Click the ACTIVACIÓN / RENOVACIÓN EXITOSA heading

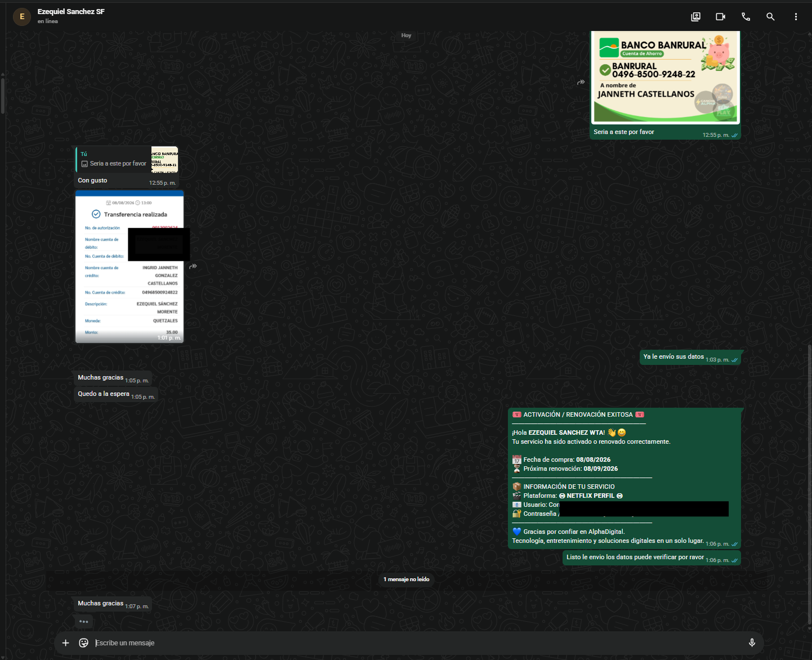578,414
